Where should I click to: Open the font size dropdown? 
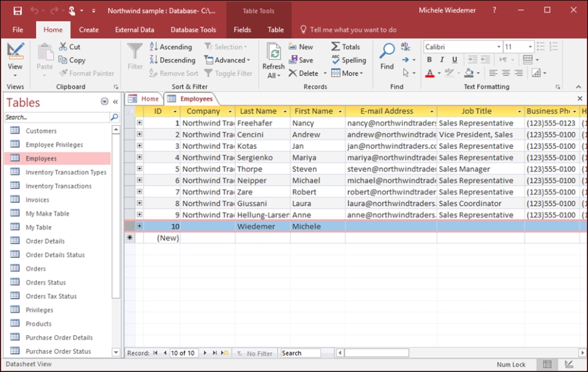530,47
